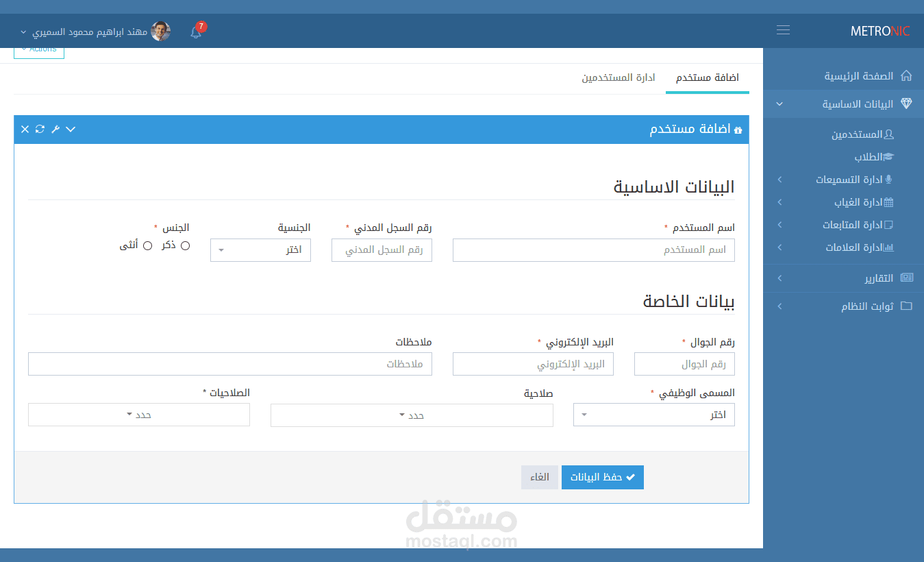Image resolution: width=924 pixels, height=562 pixels.
Task: Expand ادارة الغياب submenu arrow
Action: [x=779, y=202]
